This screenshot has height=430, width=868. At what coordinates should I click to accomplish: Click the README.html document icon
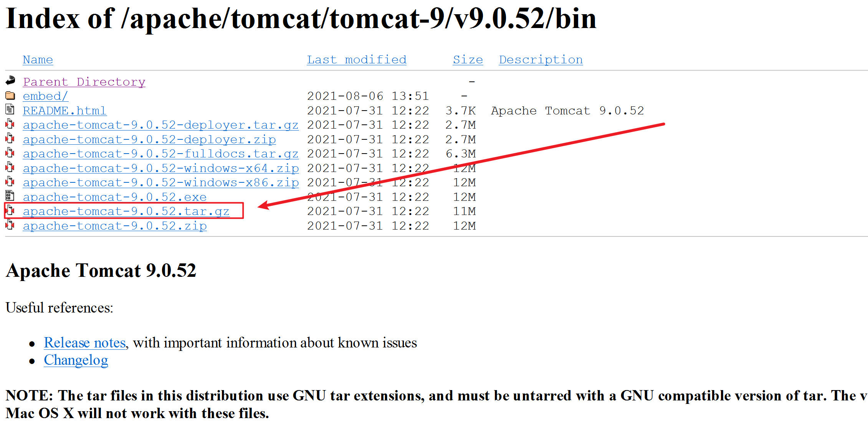[10, 111]
